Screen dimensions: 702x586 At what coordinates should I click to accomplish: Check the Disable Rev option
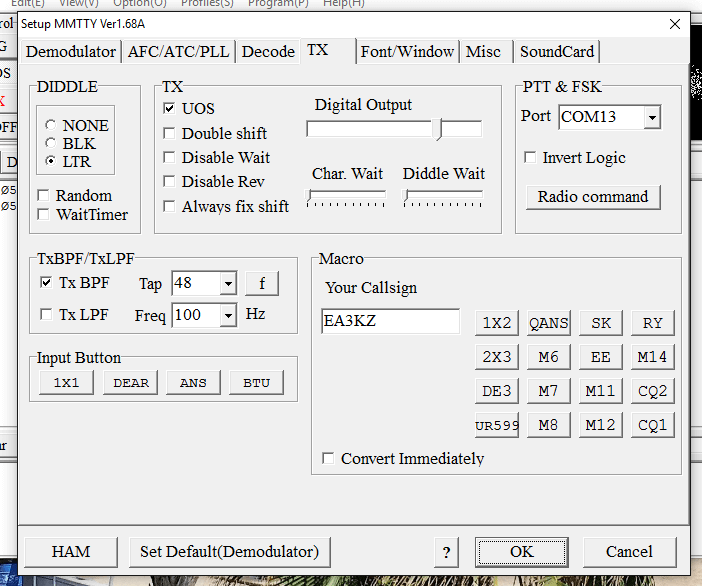tap(169, 182)
